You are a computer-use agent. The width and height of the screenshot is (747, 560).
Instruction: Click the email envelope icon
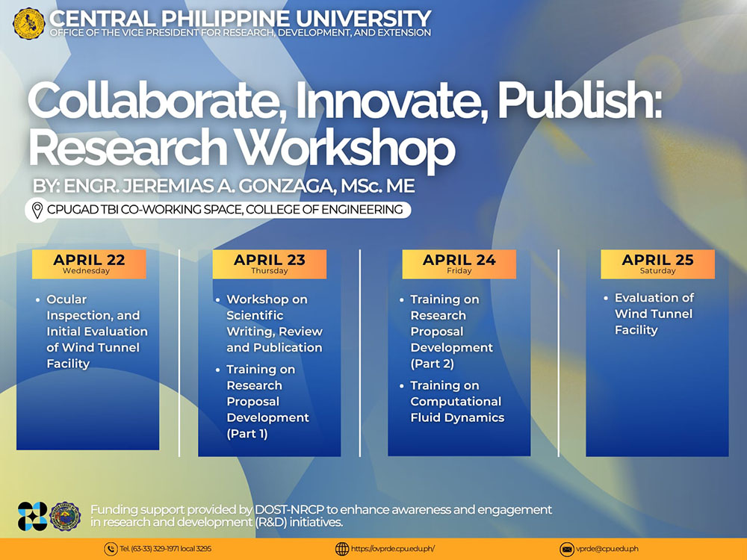567,549
